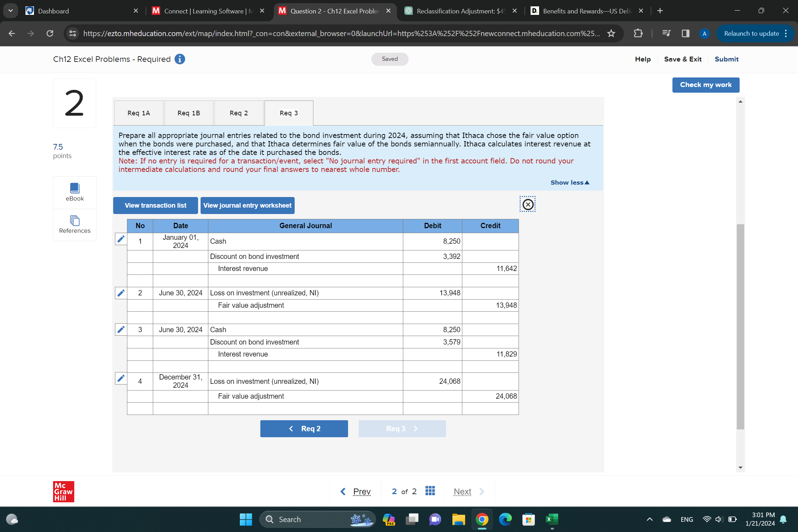The image size is (798, 532).
Task: Expand hidden system tray icons
Action: (x=649, y=519)
